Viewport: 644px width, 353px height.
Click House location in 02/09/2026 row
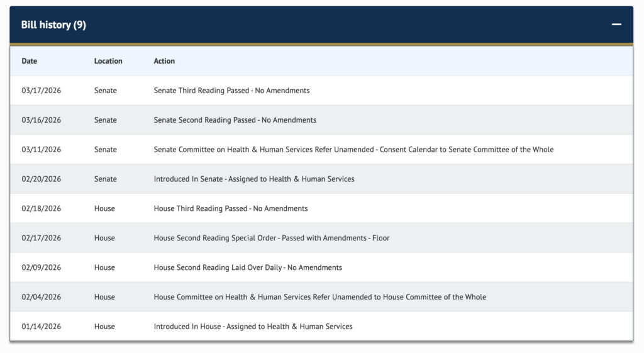[104, 267]
